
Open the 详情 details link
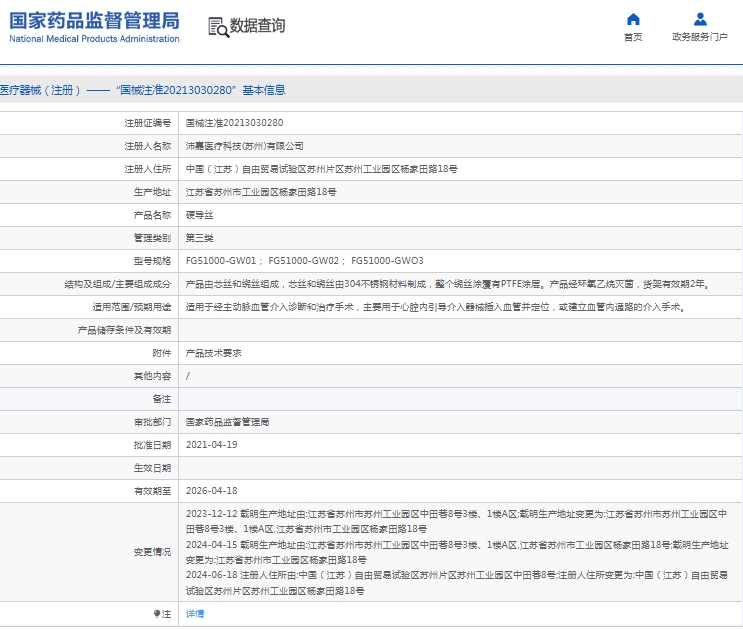[x=195, y=614]
